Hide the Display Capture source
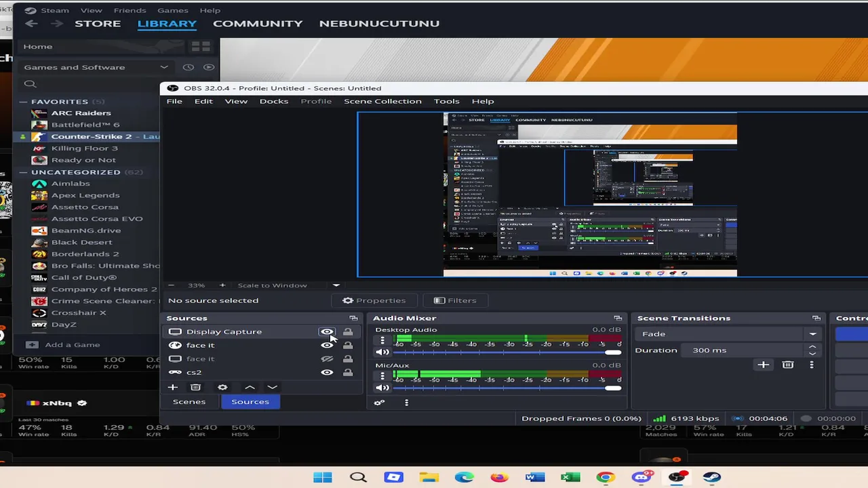Viewport: 868px width, 488px height. tap(327, 331)
